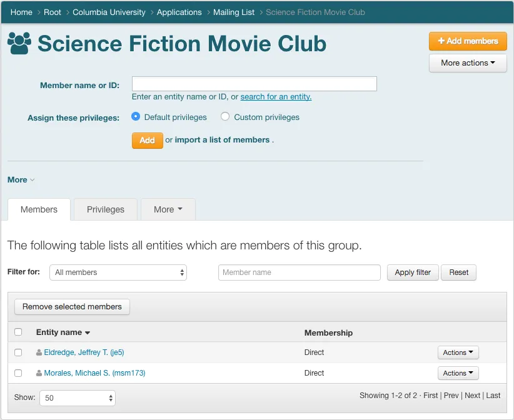Switch to the Members tab
This screenshot has height=420, width=514.
(x=39, y=209)
